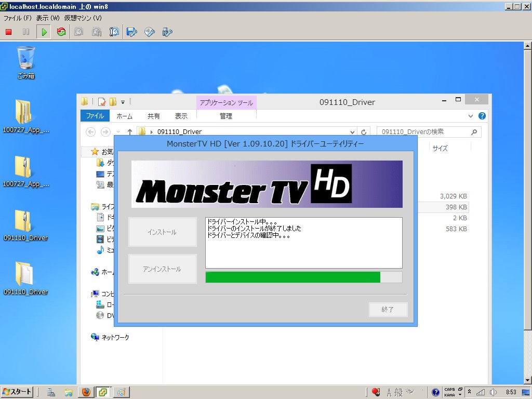Viewport: 532px width, 399px height.
Task: Click the new folder icon in title bar
Action: 113,101
